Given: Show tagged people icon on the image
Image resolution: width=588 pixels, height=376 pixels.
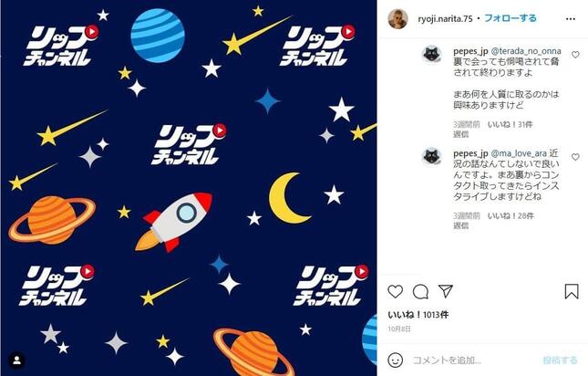Looking at the screenshot, I should (17, 360).
